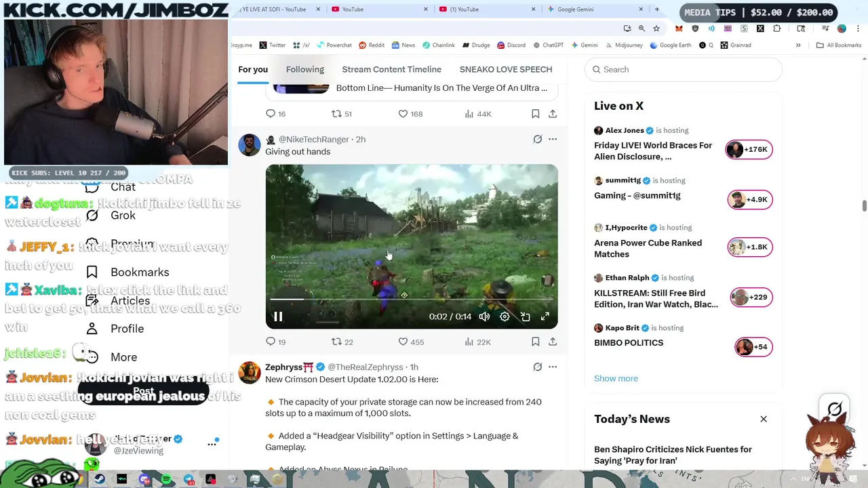Image resolution: width=868 pixels, height=488 pixels.
Task: Open Telegram from the taskbar
Action: 189,480
